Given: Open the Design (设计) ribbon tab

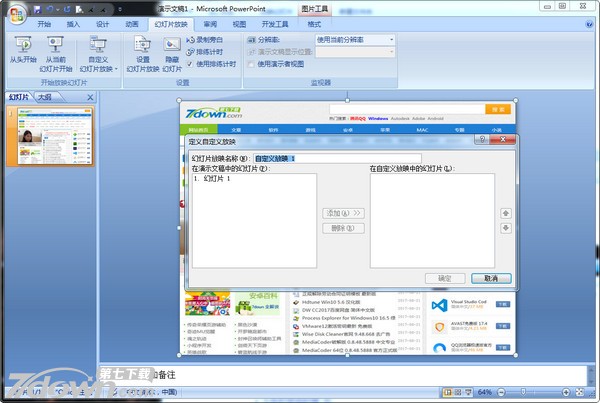Looking at the screenshot, I should [x=102, y=24].
